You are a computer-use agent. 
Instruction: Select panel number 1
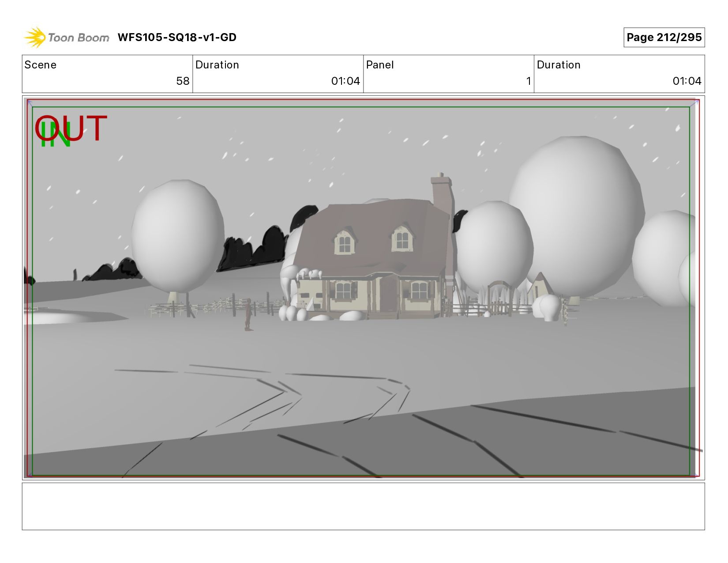coord(528,81)
